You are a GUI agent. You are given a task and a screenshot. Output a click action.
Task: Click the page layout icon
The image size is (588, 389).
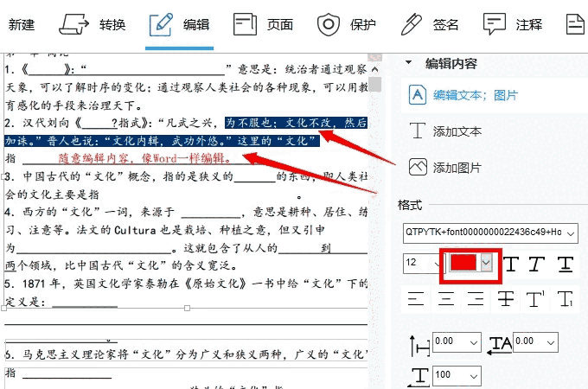[245, 24]
